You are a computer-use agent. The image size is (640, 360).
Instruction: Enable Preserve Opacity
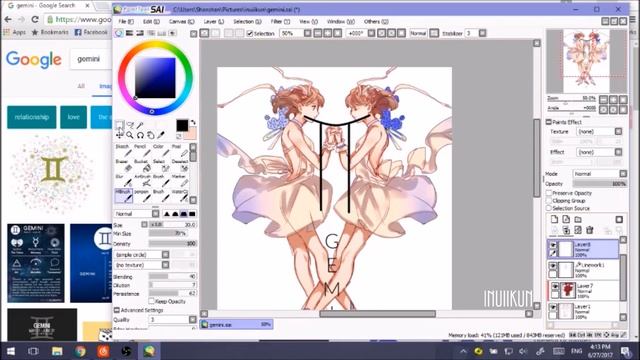549,193
